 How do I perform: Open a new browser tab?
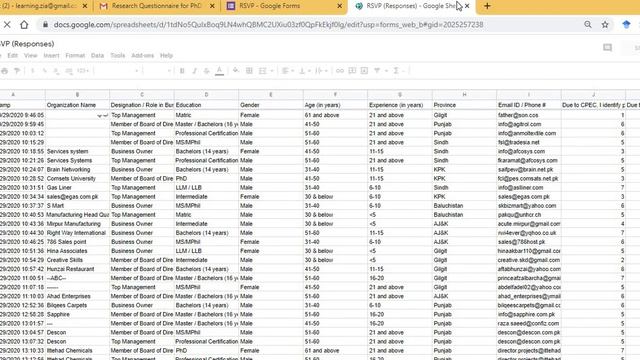pyautogui.click(x=487, y=6)
